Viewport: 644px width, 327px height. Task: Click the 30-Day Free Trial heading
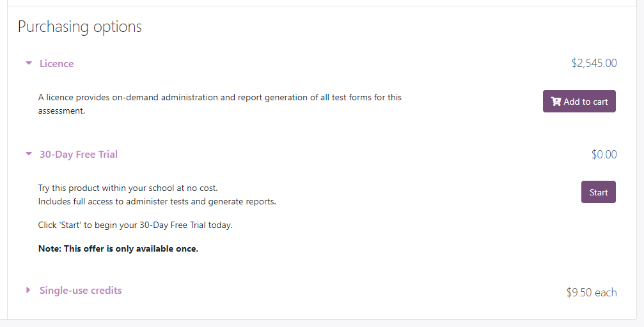pyautogui.click(x=79, y=155)
